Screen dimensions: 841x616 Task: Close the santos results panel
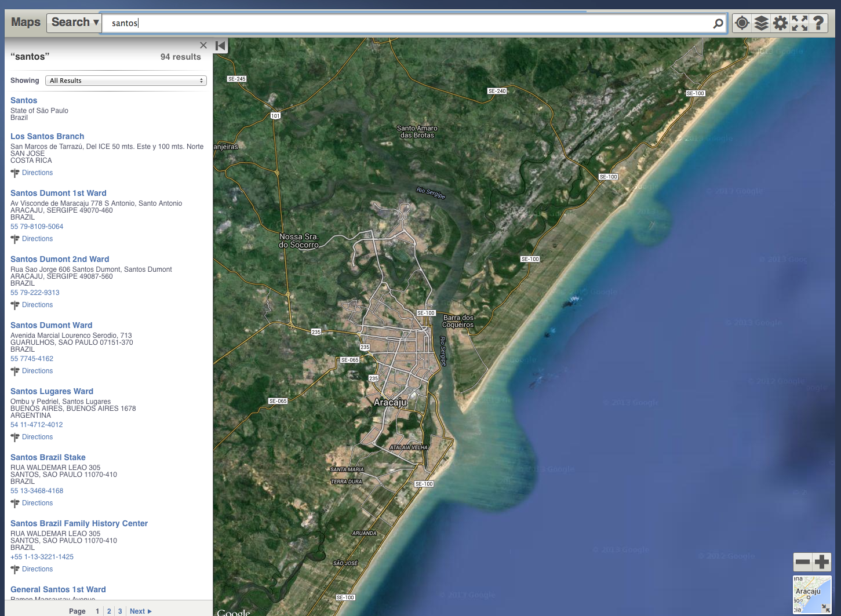pyautogui.click(x=203, y=45)
